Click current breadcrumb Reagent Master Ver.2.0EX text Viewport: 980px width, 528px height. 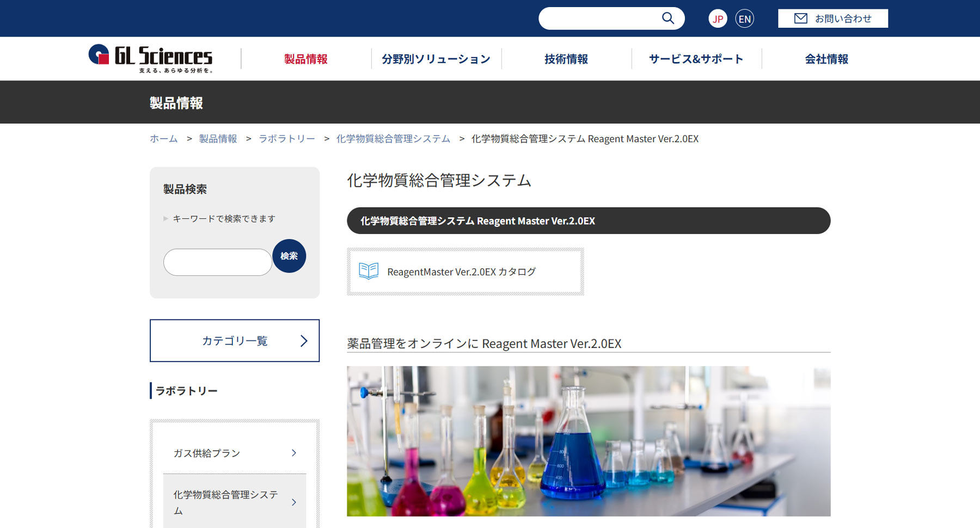click(x=585, y=139)
